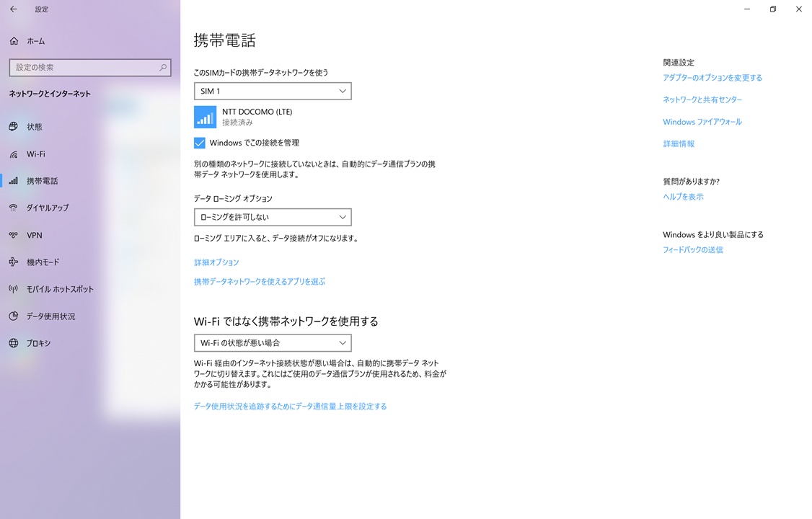
Task: Click ヘルプを表示 link
Action: [x=683, y=197]
